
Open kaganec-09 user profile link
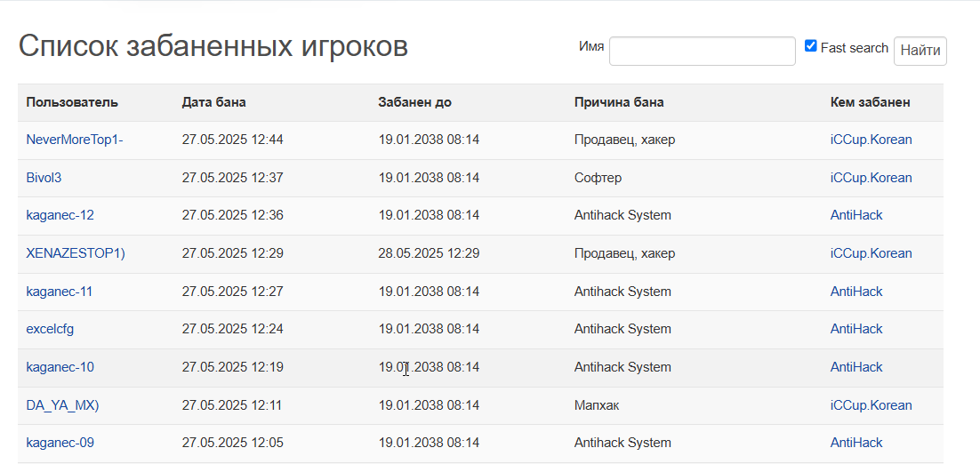[60, 443]
